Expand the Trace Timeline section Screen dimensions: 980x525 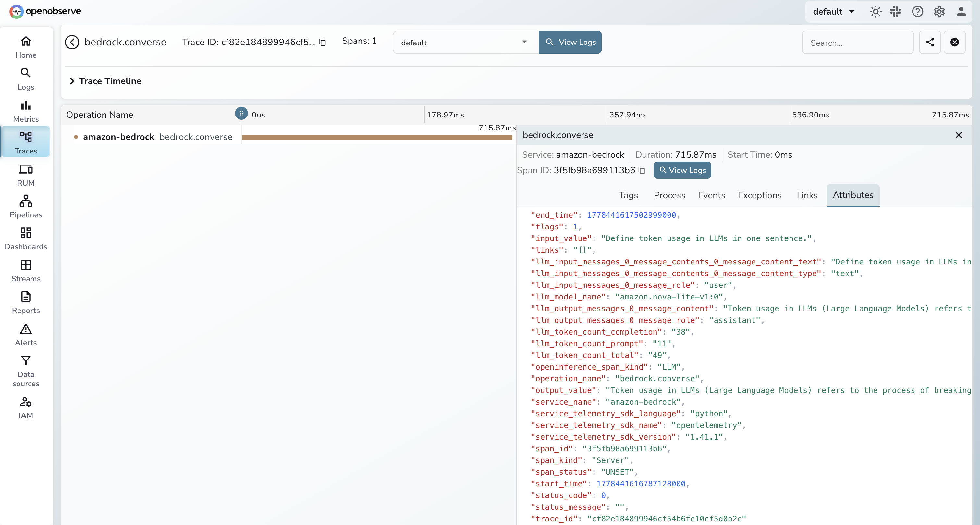pyautogui.click(x=105, y=81)
